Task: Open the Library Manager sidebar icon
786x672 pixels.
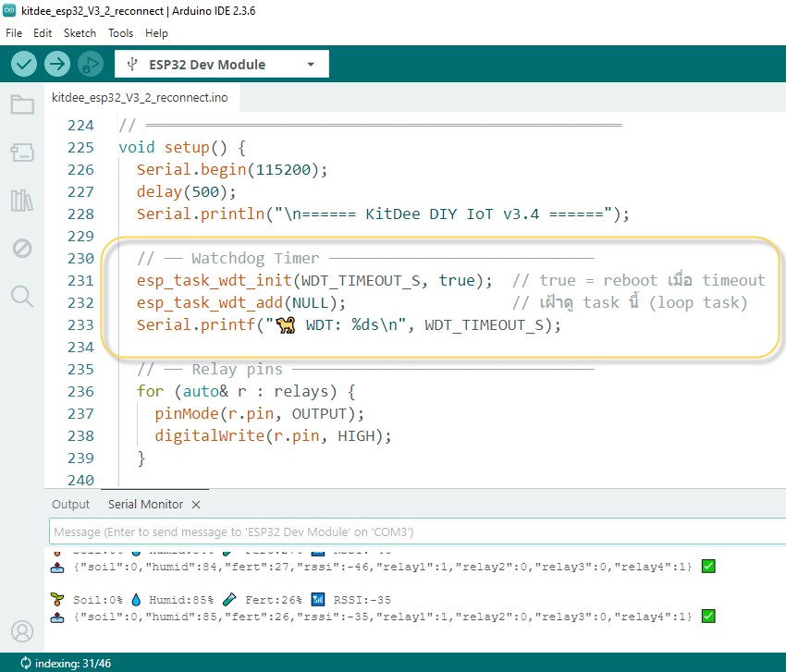Action: click(22, 200)
